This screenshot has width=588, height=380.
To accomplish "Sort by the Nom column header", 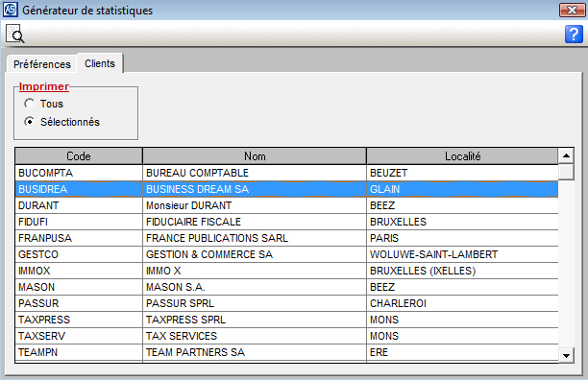I will (255, 156).
